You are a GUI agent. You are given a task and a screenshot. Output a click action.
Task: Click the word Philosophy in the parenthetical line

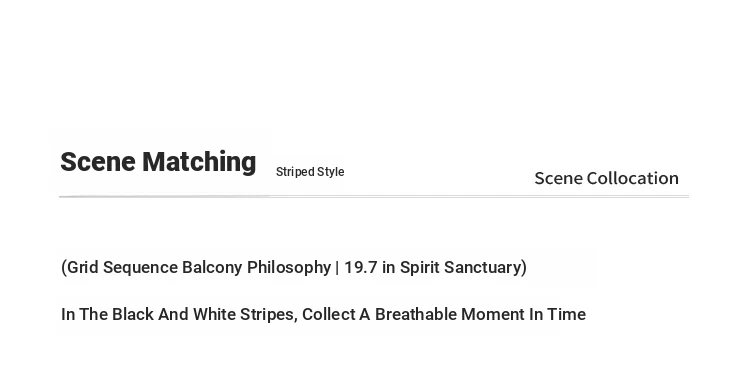pos(289,268)
